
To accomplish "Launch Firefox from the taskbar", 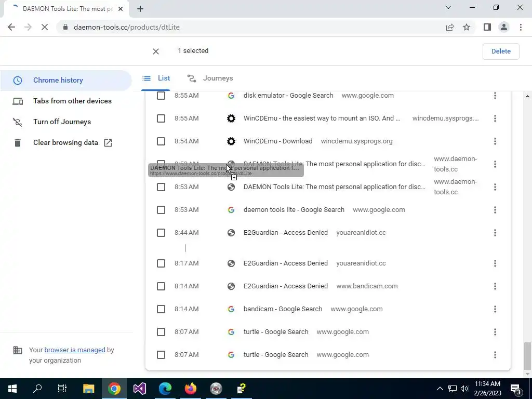I will coord(190,389).
